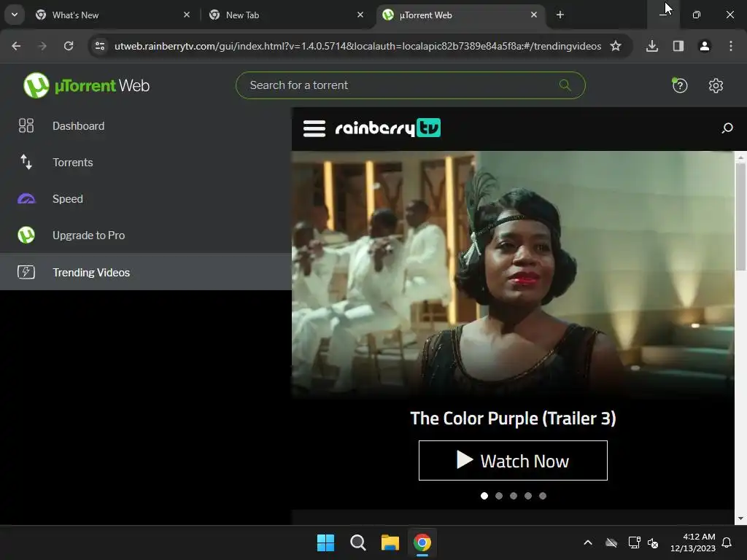The width and height of the screenshot is (747, 560).
Task: Open the Torrents menu item
Action: (x=146, y=162)
